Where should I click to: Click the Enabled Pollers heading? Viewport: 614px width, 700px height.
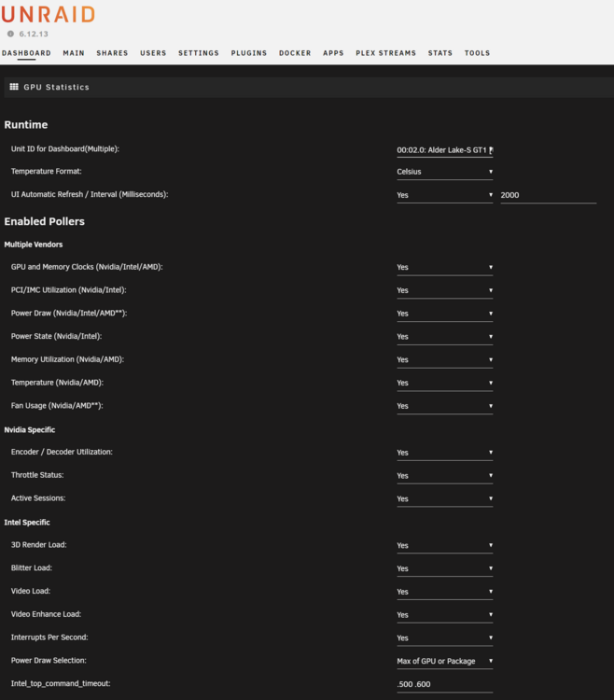click(x=44, y=222)
